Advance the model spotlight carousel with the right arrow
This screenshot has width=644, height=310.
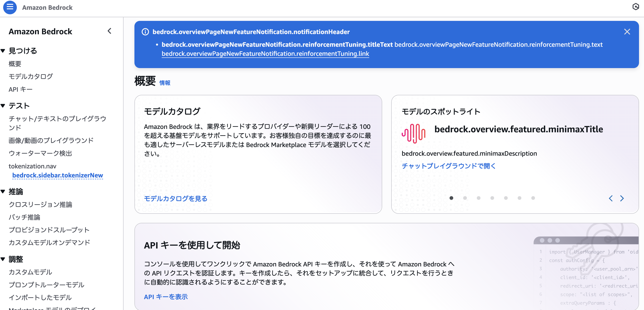[x=622, y=198]
